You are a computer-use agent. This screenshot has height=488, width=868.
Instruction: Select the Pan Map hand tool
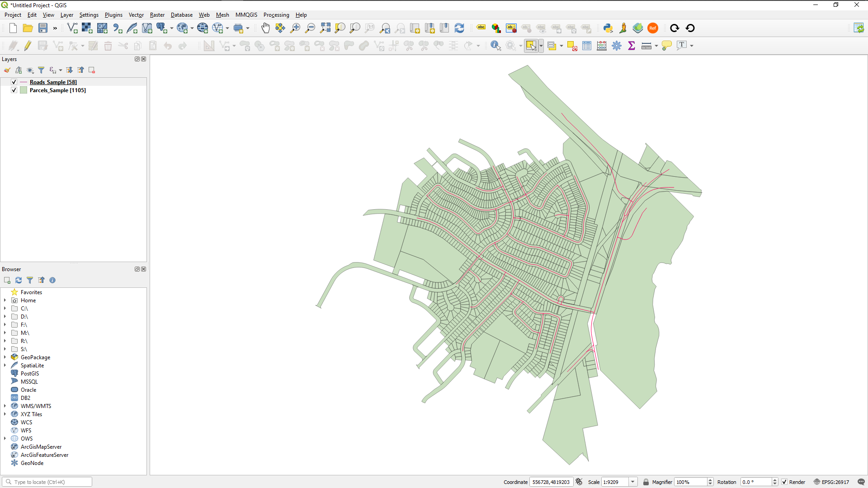[265, 28]
